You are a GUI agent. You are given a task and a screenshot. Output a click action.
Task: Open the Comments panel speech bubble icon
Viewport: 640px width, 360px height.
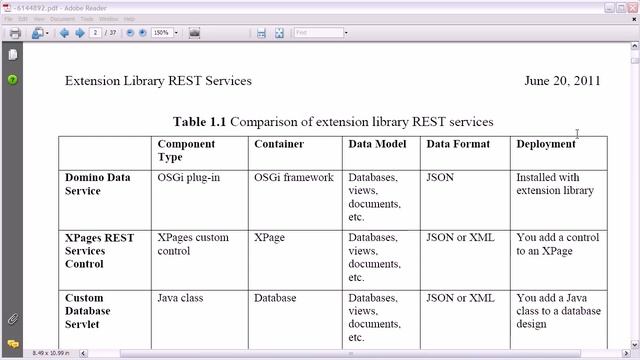[x=13, y=344]
